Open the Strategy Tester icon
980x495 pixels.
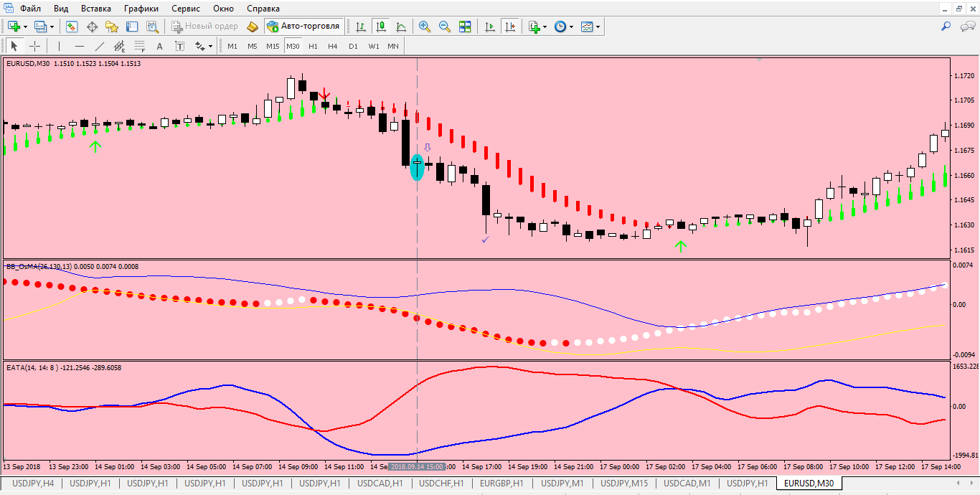pyautogui.click(x=152, y=27)
